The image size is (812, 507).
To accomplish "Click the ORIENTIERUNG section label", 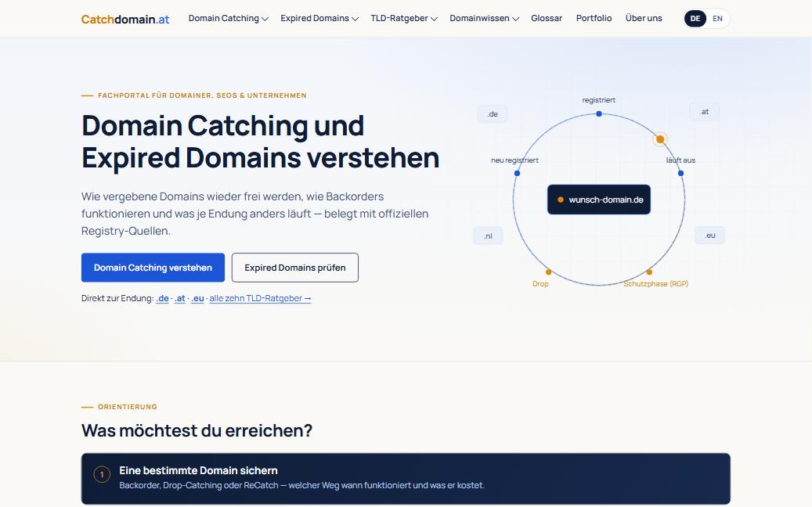I will pyautogui.click(x=128, y=407).
